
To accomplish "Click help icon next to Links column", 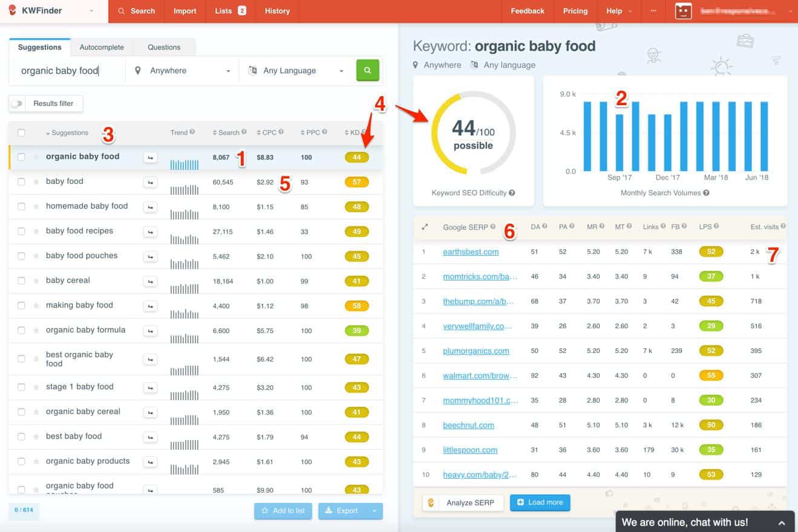I will [663, 226].
